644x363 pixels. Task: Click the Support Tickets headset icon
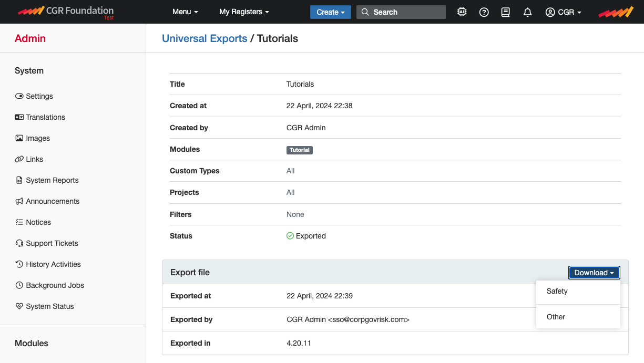click(19, 243)
